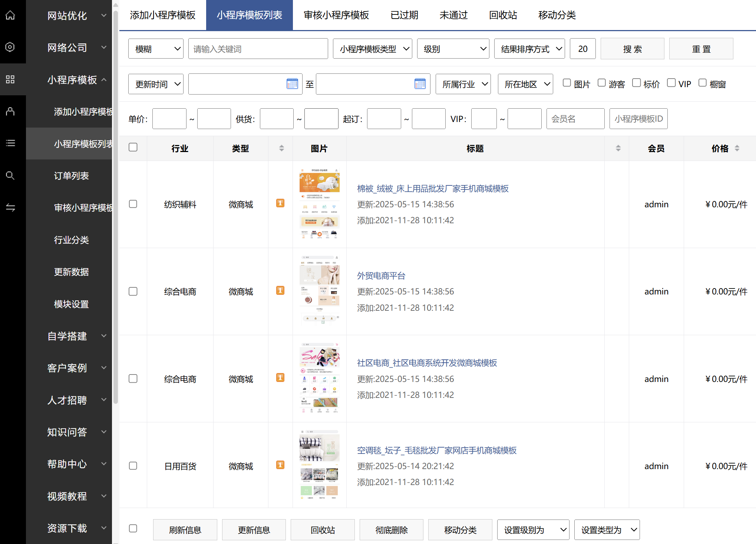This screenshot has height=544, width=756.
Task: Open the 模糊 match mode dropdown
Action: [156, 49]
